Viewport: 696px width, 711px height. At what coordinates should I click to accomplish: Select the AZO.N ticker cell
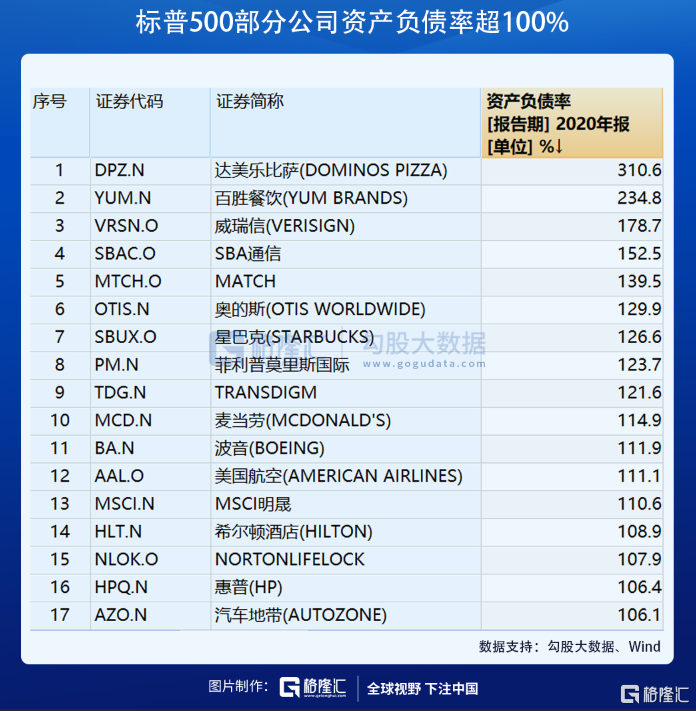click(150, 615)
